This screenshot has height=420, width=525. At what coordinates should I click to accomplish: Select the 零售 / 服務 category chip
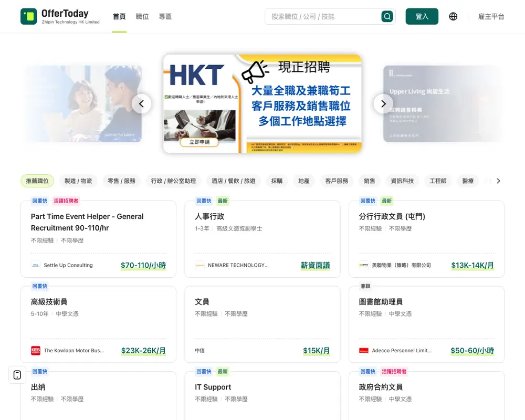point(121,181)
